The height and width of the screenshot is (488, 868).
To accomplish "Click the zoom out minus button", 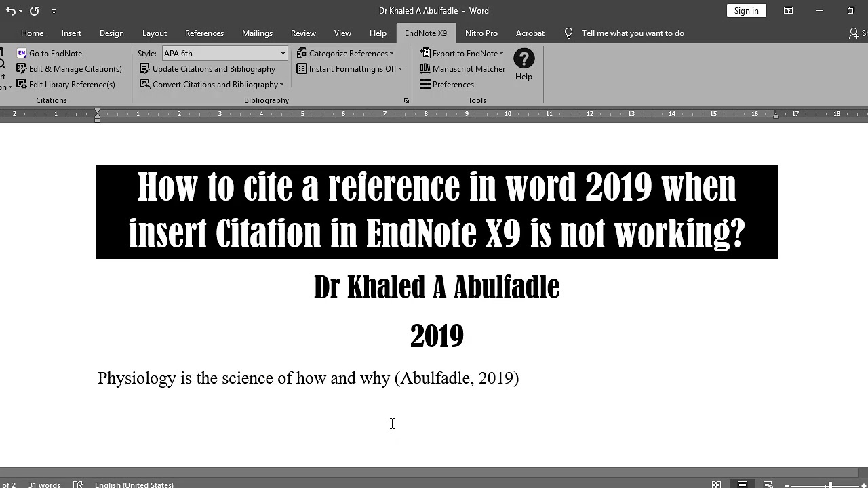I will (x=787, y=484).
